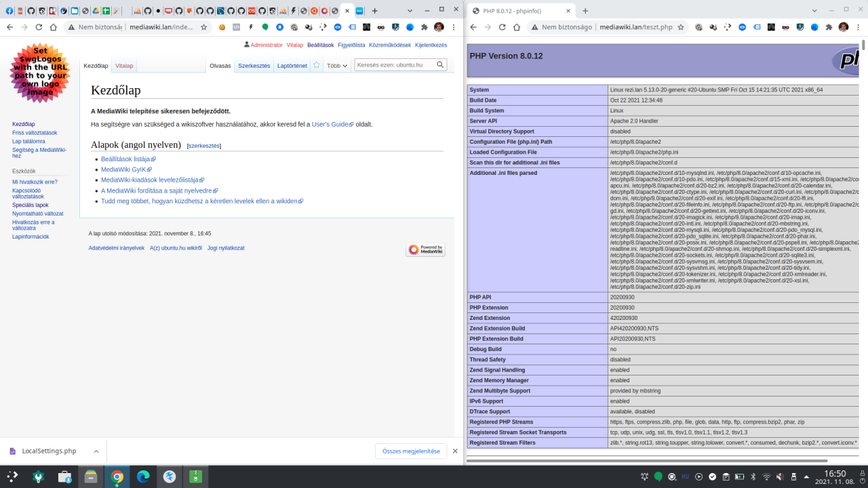Screen dimensions: 868x488
Task: Open 'Friss változtatások' in the sidebar
Action: pos(35,133)
